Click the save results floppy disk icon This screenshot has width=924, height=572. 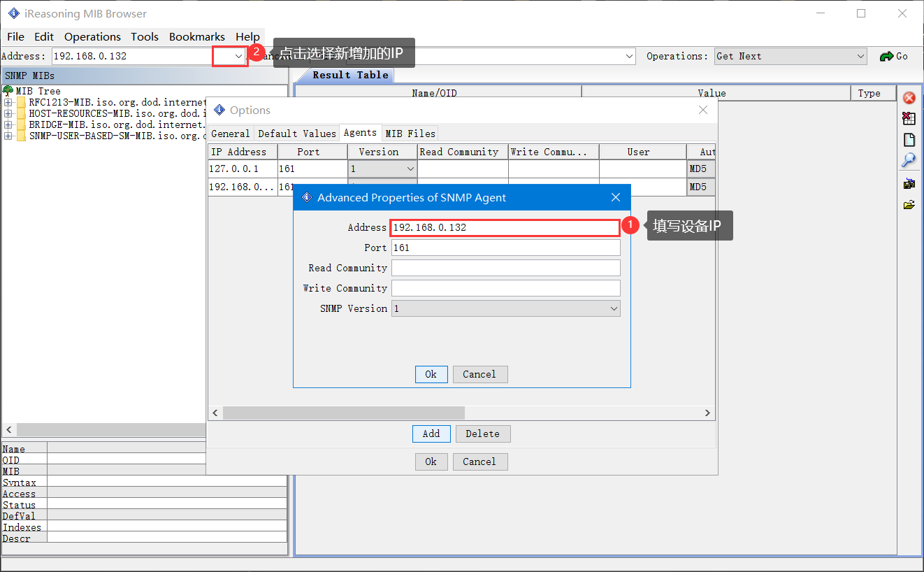point(909,184)
